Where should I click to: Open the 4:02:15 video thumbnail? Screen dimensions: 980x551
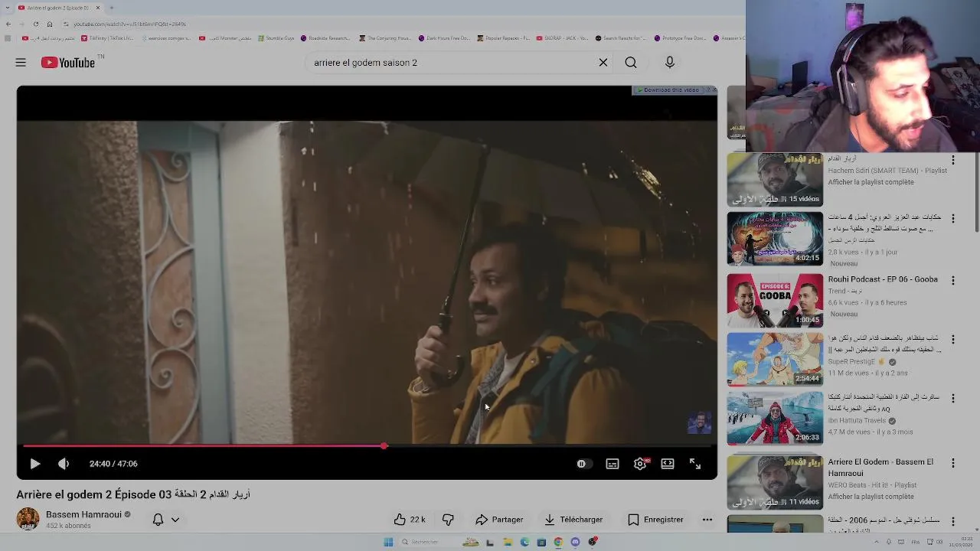[775, 239]
